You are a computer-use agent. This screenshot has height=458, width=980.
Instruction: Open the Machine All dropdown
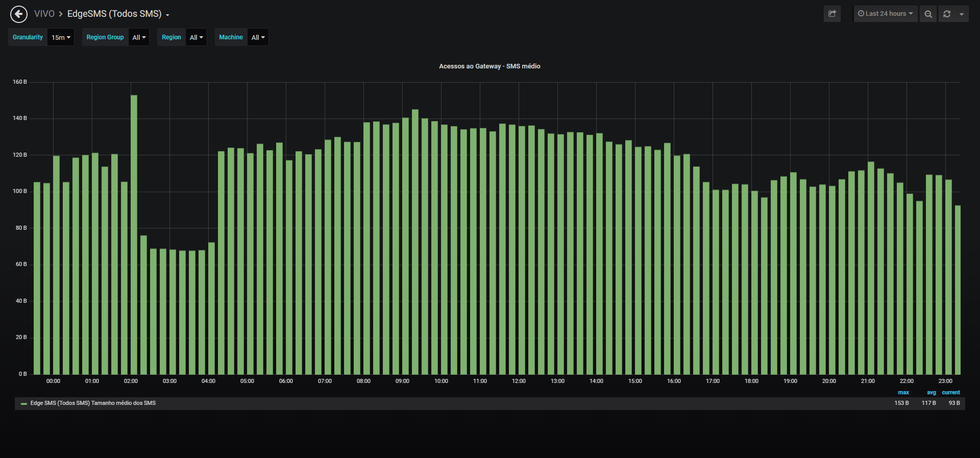coord(258,37)
